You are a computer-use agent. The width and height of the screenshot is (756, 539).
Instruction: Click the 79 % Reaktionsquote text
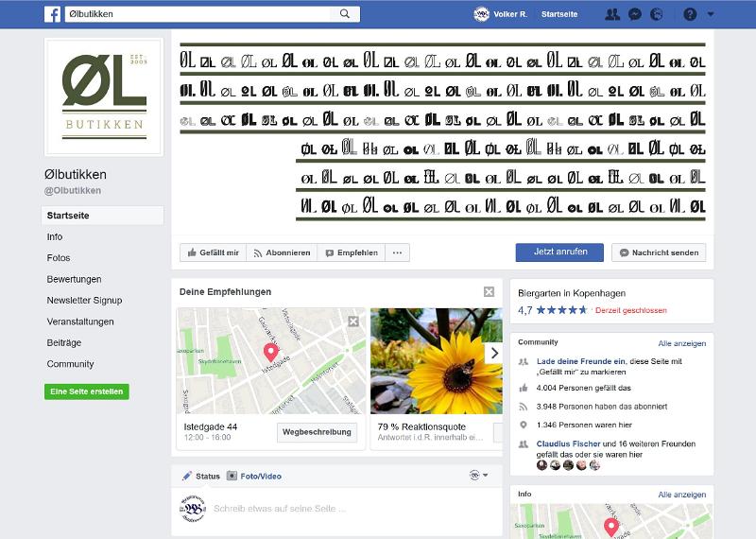(421, 426)
